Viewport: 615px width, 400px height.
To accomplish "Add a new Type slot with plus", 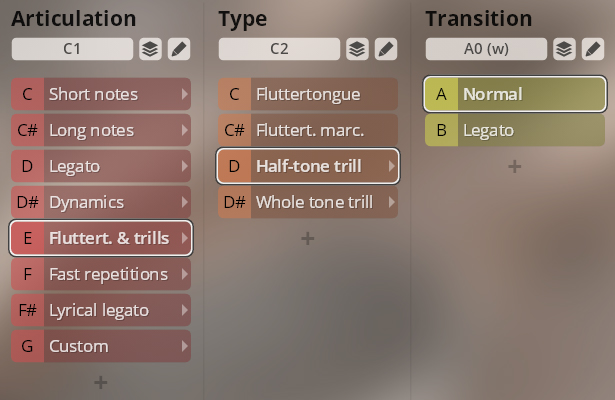I will [307, 238].
